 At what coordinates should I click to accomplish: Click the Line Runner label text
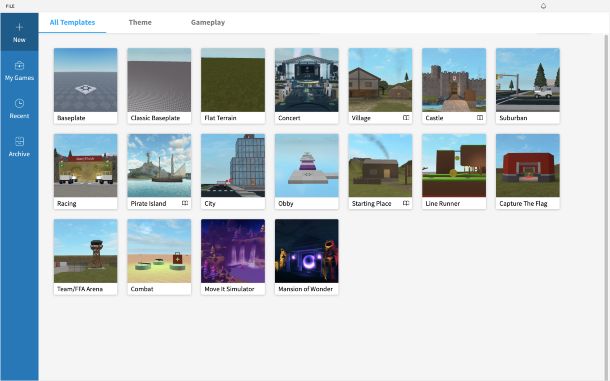(x=442, y=204)
